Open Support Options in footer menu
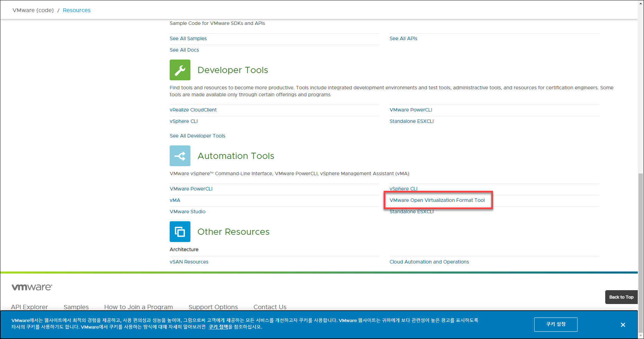644x339 pixels. pyautogui.click(x=213, y=307)
